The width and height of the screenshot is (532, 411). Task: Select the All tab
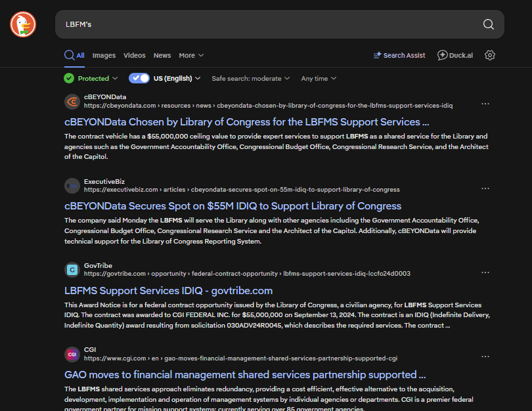pos(75,55)
